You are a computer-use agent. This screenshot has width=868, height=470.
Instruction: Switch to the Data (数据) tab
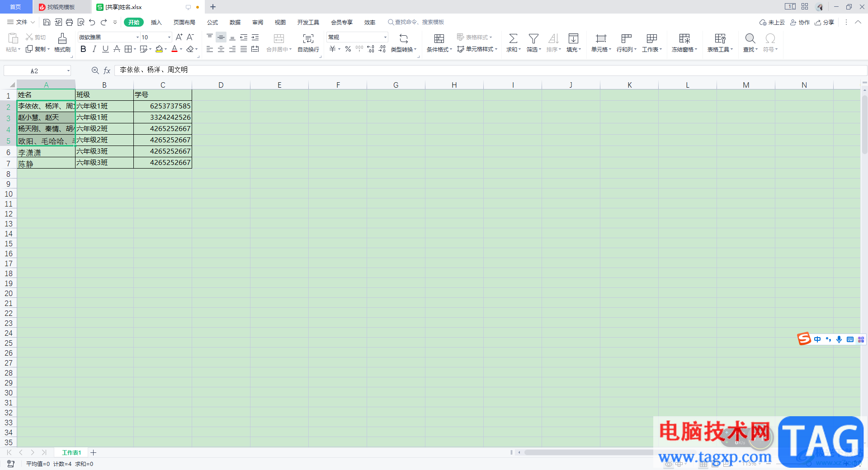[x=235, y=22]
